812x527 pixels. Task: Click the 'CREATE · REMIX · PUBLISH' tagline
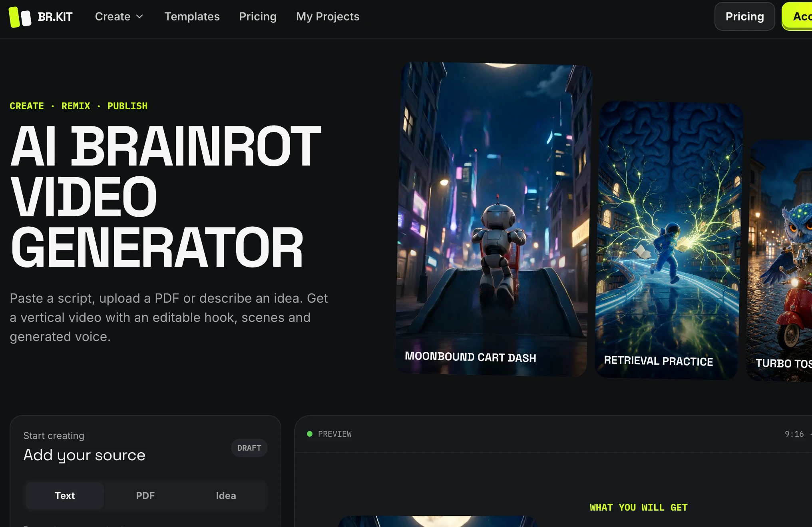[x=79, y=106]
